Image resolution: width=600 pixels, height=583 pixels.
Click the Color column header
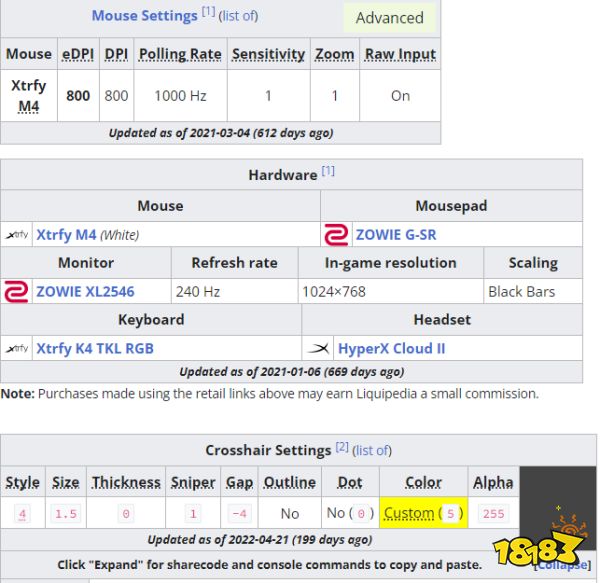(423, 482)
